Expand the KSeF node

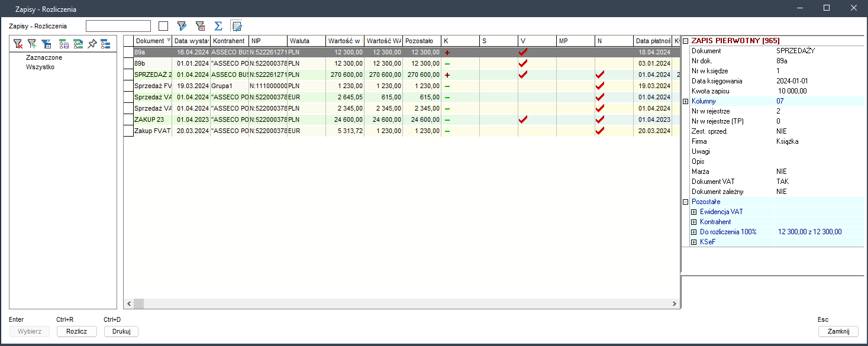click(x=694, y=242)
